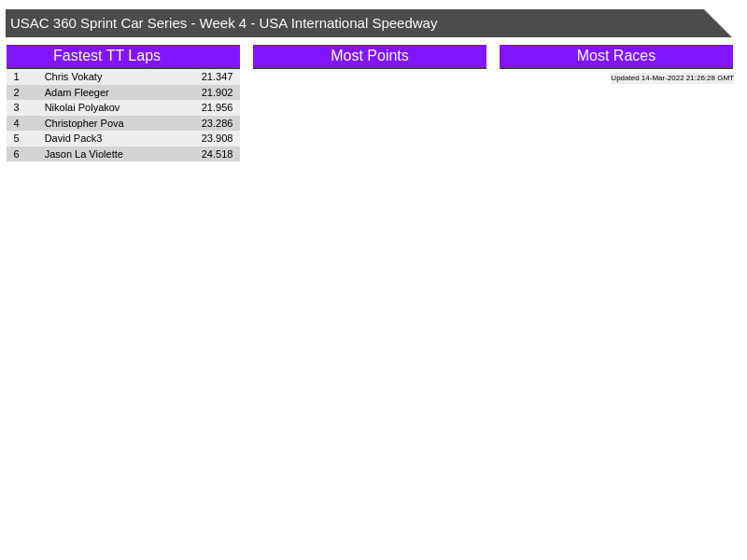The height and width of the screenshot is (560, 747).
Task: Open driver Chris Vokaty's name
Action: 73,77
